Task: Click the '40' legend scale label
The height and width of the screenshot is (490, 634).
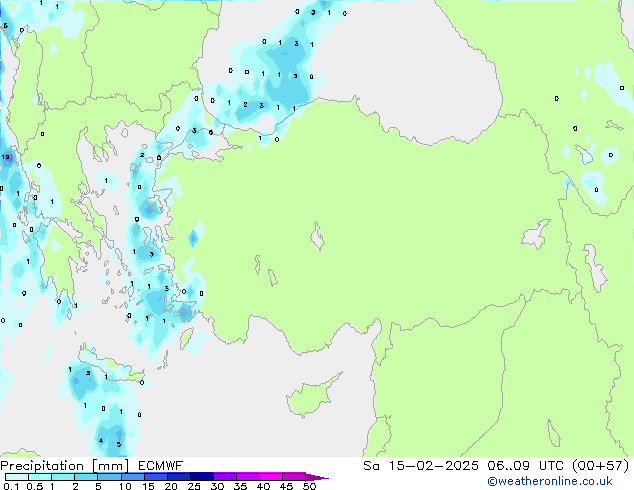Action: 263,486
